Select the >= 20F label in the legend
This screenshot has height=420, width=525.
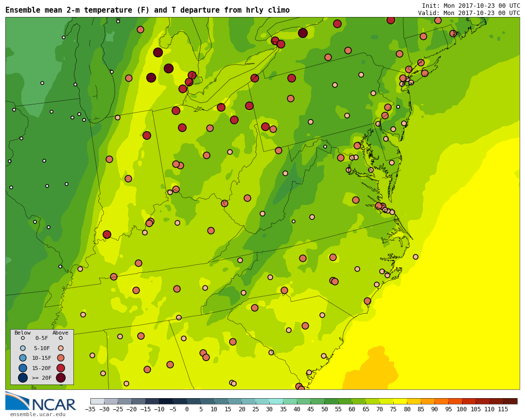pyautogui.click(x=41, y=378)
